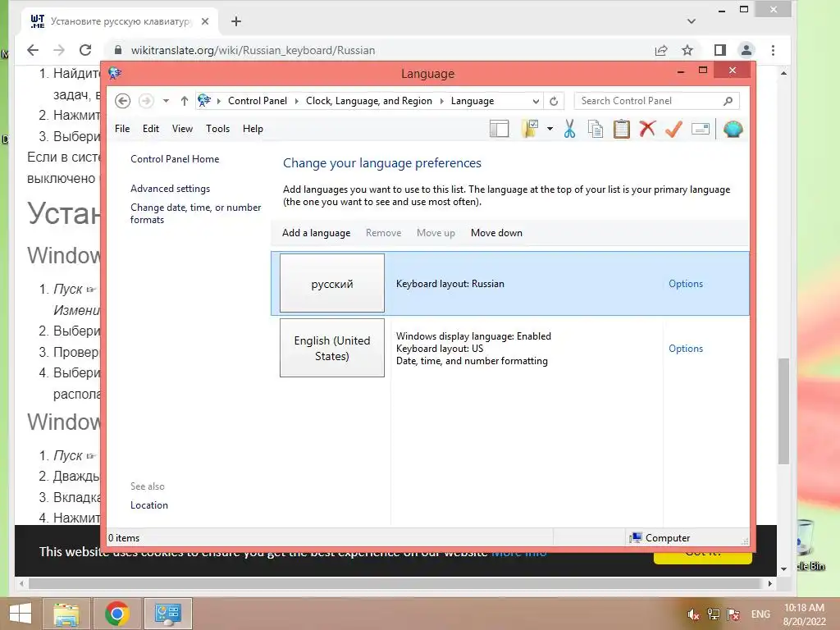Click the Copy toolbar icon

(596, 129)
